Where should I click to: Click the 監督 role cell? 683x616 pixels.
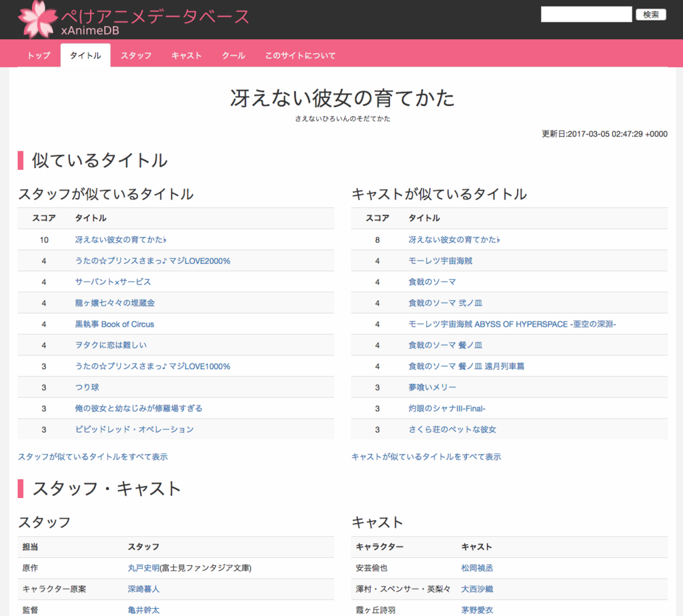[30, 610]
